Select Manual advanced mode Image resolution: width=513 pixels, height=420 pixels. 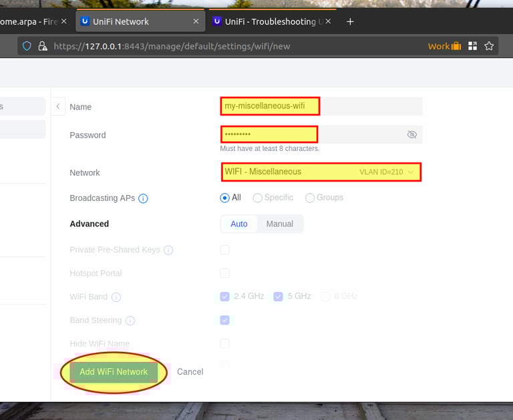tap(280, 224)
